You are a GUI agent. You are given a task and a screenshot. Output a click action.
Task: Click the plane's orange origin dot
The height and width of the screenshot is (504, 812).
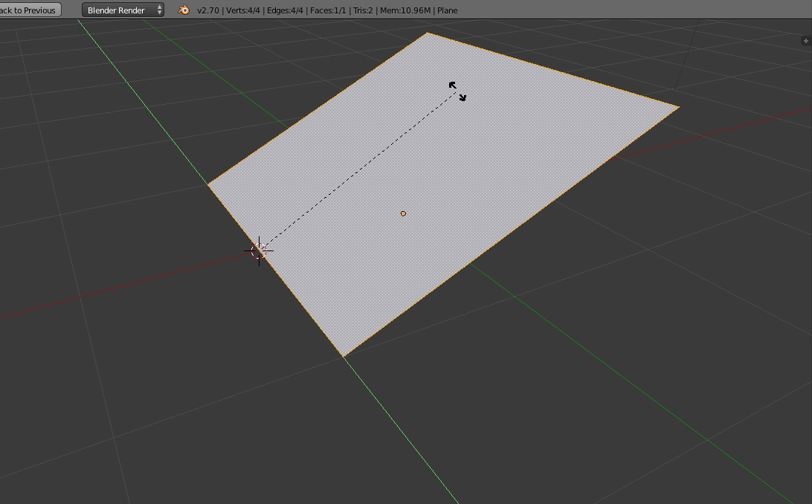(x=404, y=213)
